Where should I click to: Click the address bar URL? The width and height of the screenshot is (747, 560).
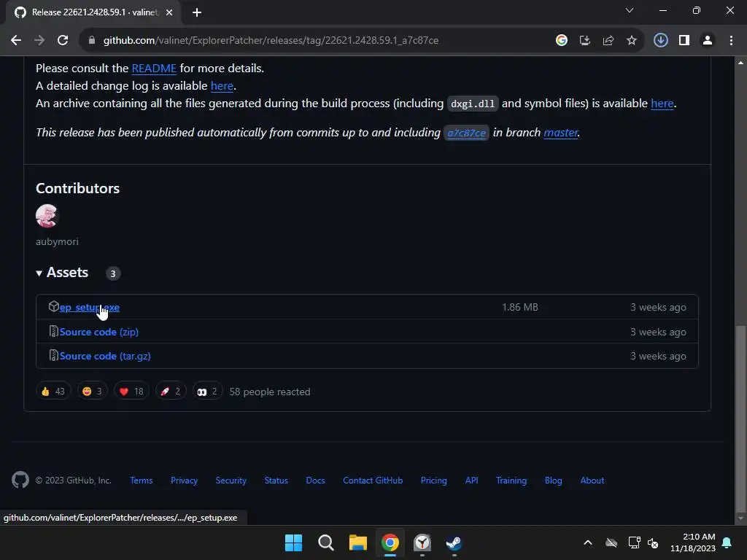click(x=271, y=41)
